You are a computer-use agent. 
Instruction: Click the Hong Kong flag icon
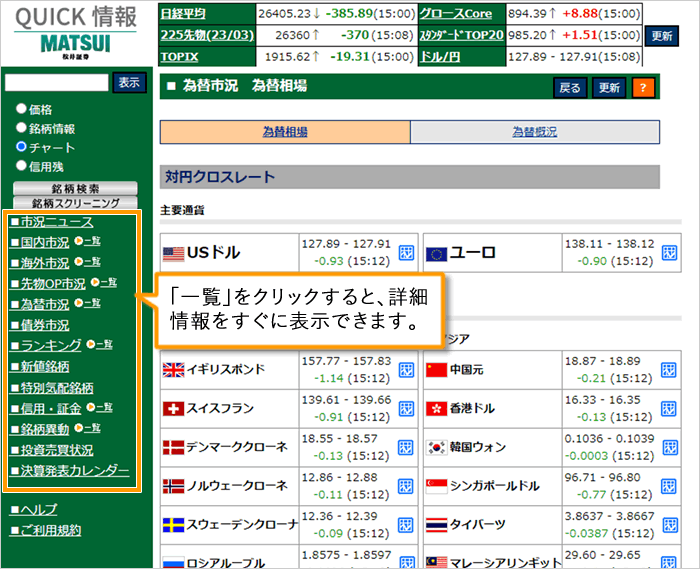point(436,409)
